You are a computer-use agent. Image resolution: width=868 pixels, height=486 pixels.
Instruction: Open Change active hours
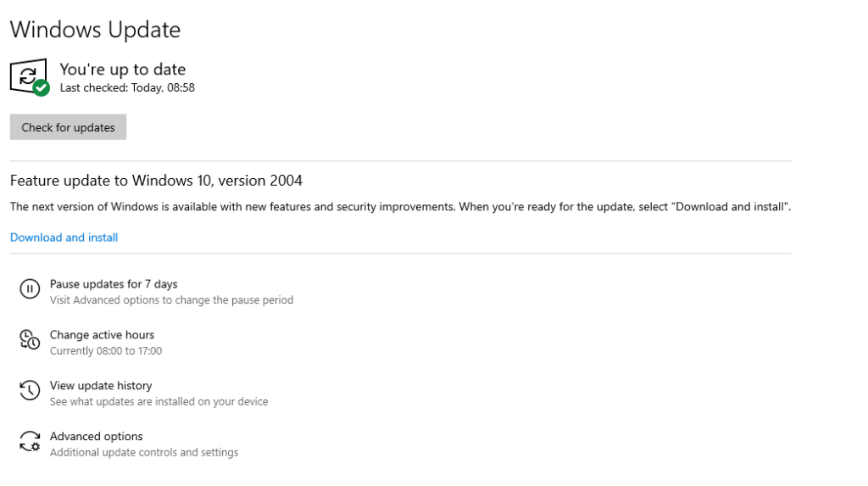click(102, 335)
